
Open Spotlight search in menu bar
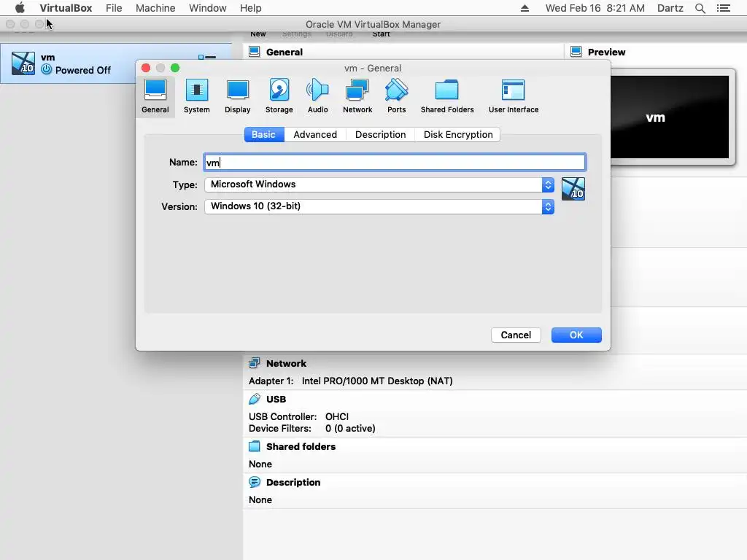pos(700,8)
